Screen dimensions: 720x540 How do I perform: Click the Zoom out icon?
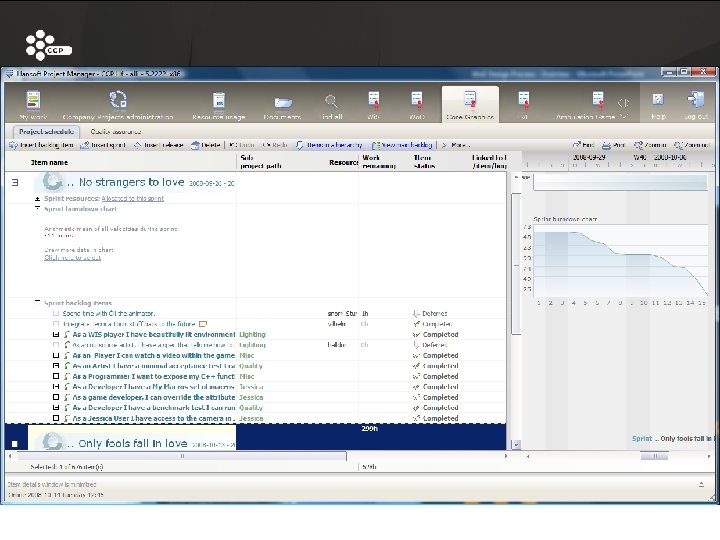tap(678, 146)
